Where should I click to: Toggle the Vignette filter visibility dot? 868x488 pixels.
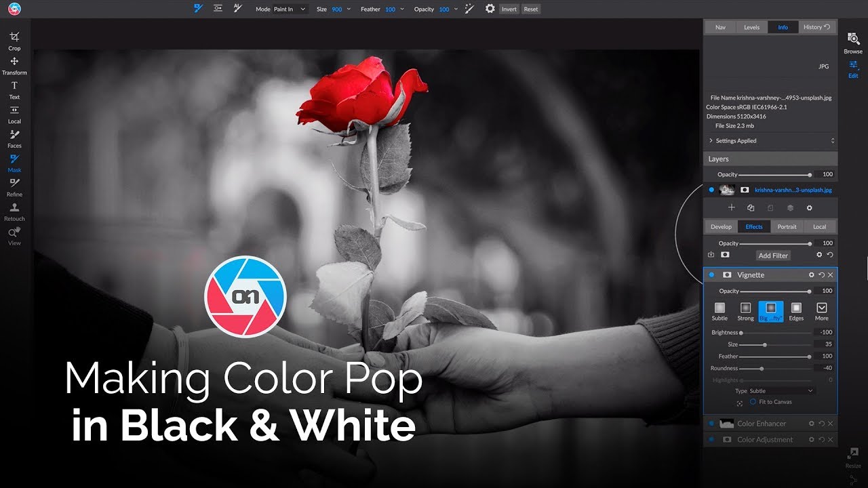pyautogui.click(x=711, y=274)
